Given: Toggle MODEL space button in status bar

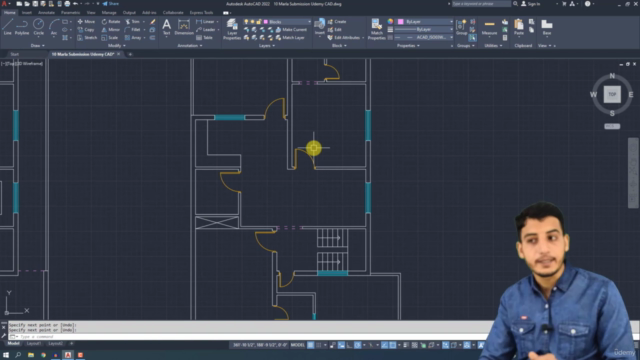Looking at the screenshot, I should pyautogui.click(x=298, y=345).
